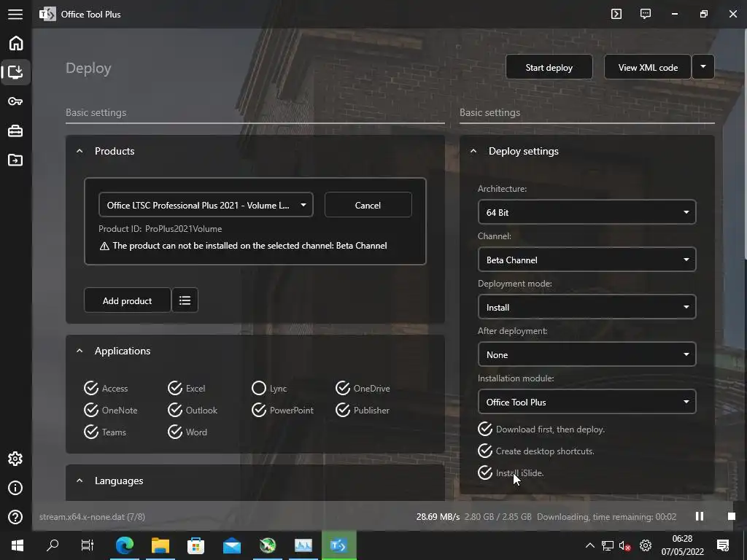The width and height of the screenshot is (747, 560).
Task: Open the Toolbox page in the sidebar
Action: click(16, 131)
